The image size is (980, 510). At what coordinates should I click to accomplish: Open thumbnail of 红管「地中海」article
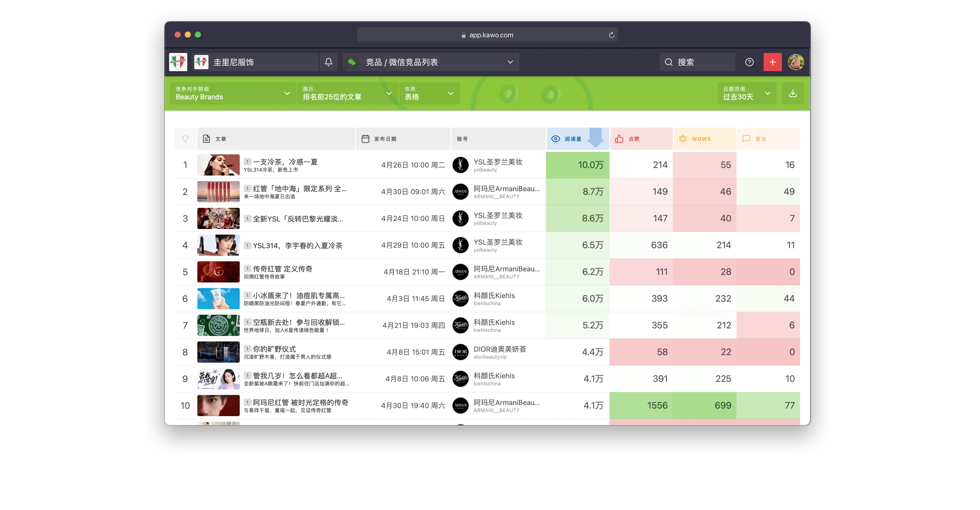click(218, 192)
